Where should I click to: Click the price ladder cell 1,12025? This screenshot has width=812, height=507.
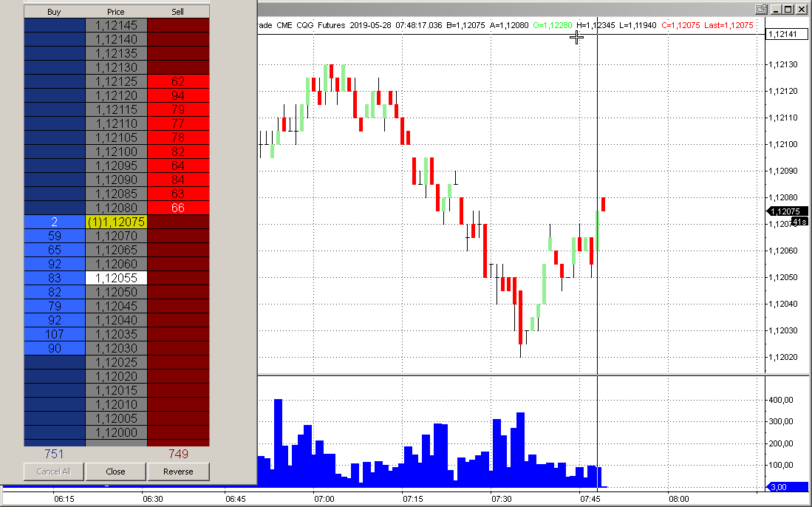coord(116,363)
